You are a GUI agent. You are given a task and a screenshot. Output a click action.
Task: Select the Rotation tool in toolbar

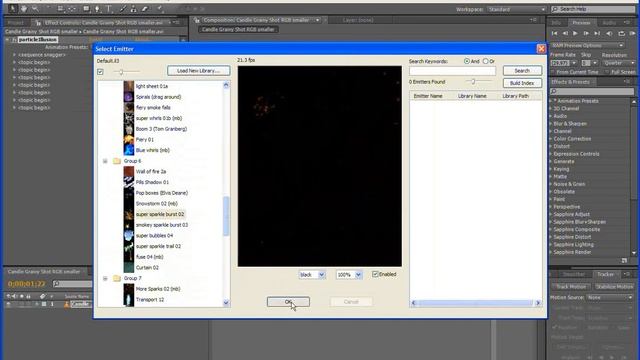[x=49, y=9]
